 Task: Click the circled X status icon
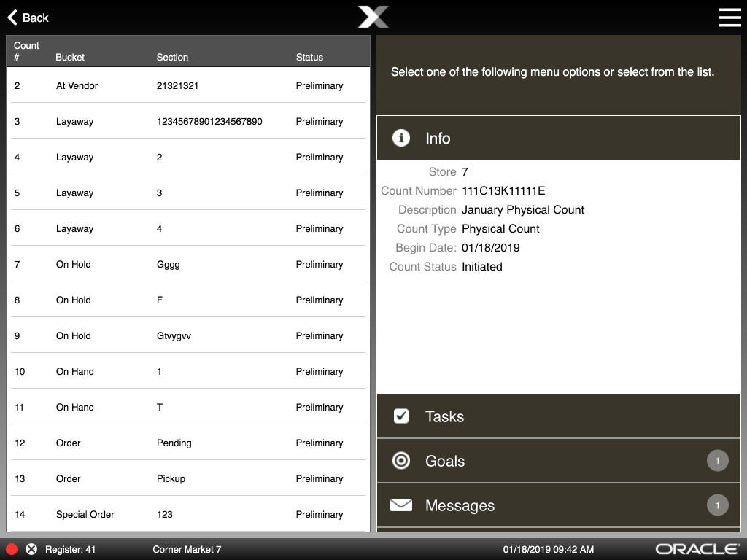(31, 549)
